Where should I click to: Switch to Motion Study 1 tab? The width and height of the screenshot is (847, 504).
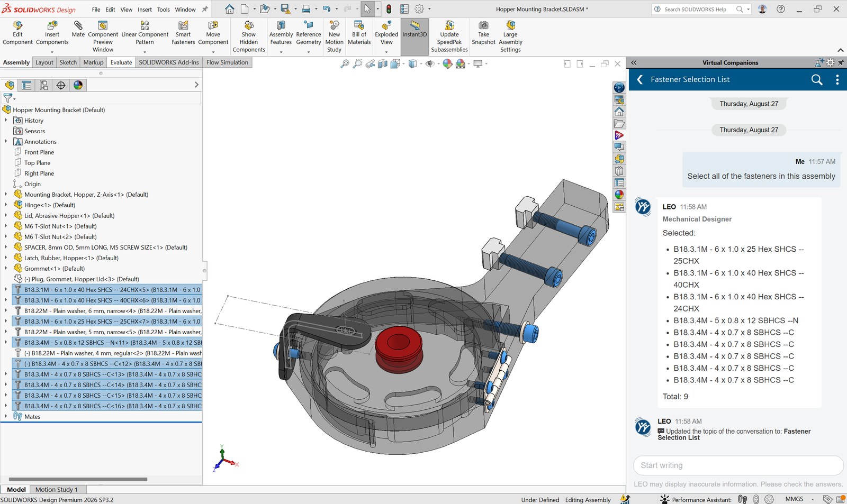56,490
